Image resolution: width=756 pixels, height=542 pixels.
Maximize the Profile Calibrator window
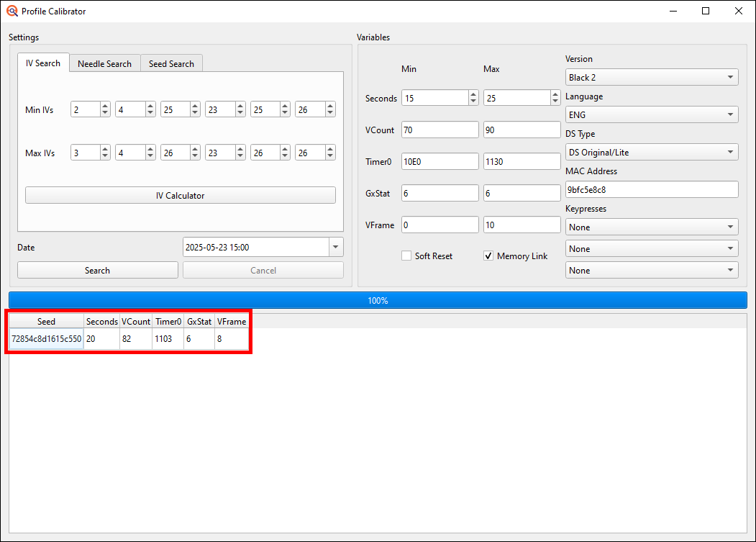(706, 11)
